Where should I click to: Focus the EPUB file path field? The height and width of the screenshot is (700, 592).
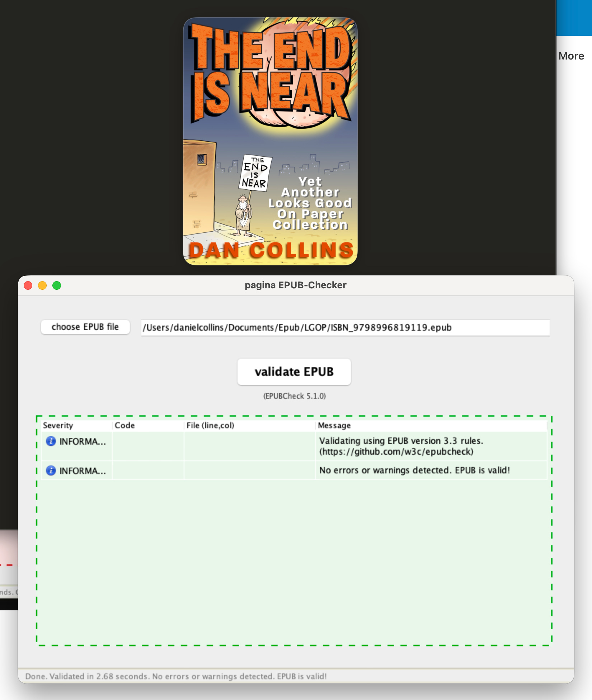(x=345, y=327)
